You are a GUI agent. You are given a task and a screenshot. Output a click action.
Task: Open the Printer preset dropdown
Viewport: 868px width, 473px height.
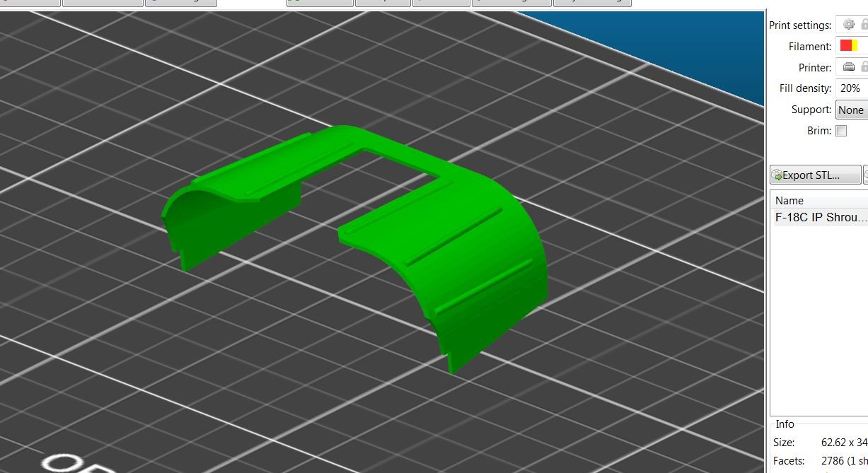pos(852,67)
